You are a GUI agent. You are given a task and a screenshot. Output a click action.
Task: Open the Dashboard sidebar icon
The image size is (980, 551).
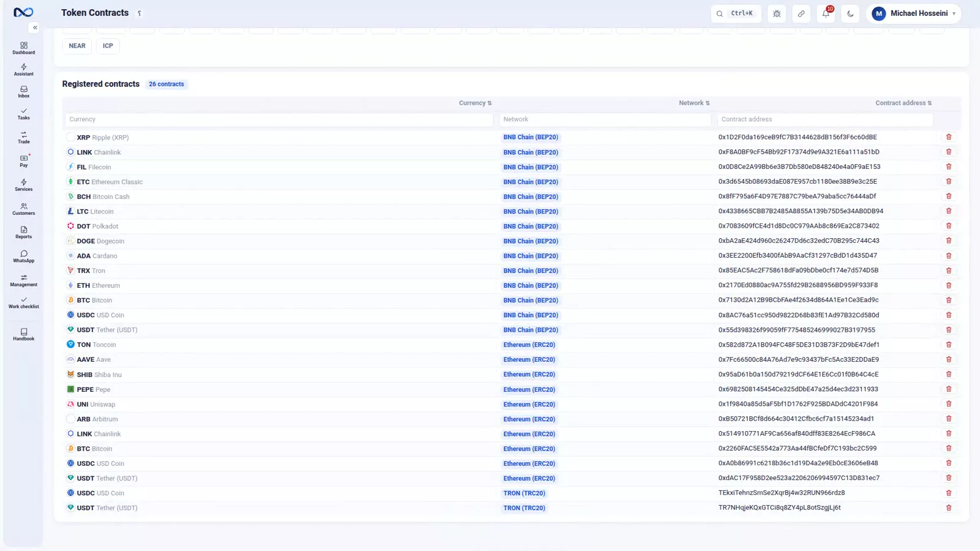(x=24, y=48)
